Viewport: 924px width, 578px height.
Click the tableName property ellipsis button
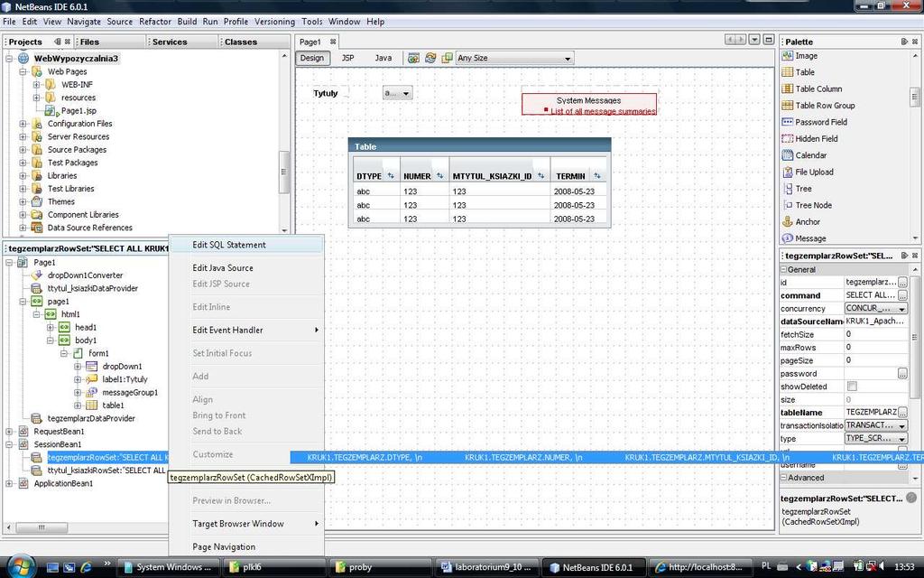[902, 412]
